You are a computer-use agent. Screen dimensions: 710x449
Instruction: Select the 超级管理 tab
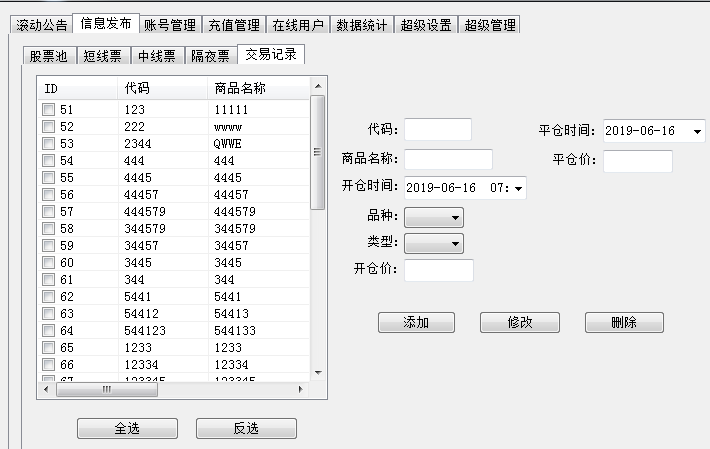coord(490,25)
